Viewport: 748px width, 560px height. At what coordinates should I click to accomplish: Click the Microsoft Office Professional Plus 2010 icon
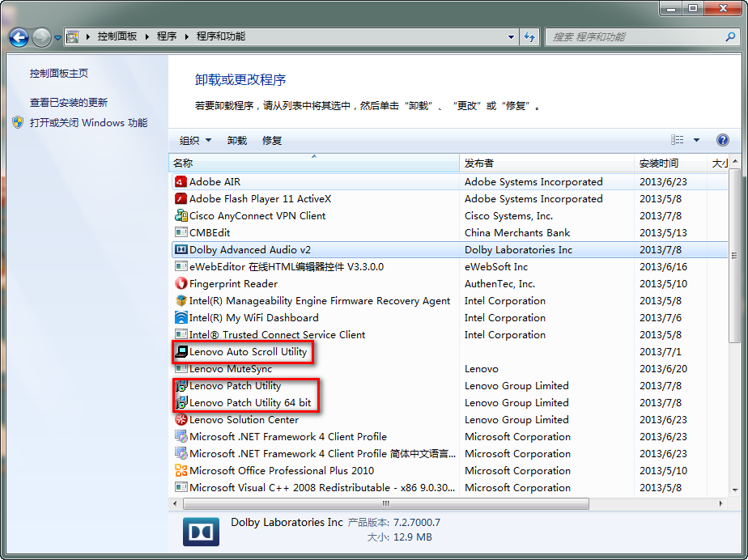(x=181, y=471)
